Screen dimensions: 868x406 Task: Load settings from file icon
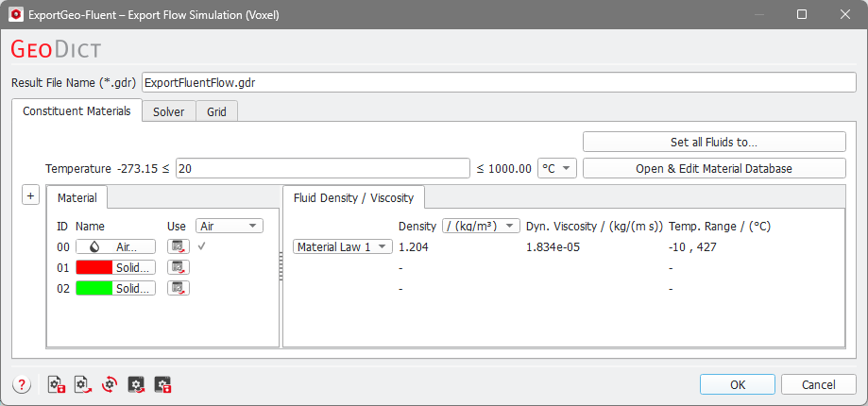coord(84,384)
